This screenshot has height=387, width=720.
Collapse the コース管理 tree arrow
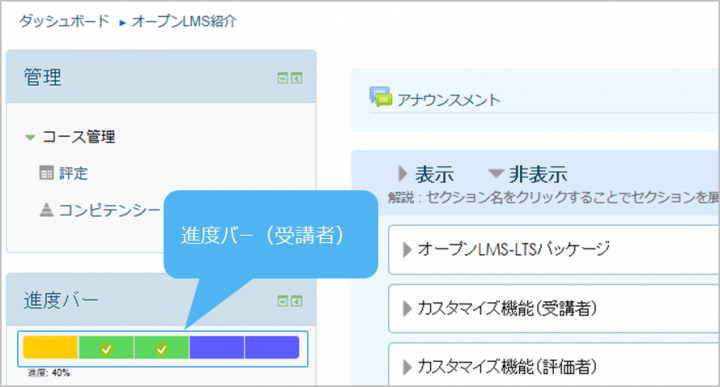click(x=30, y=137)
